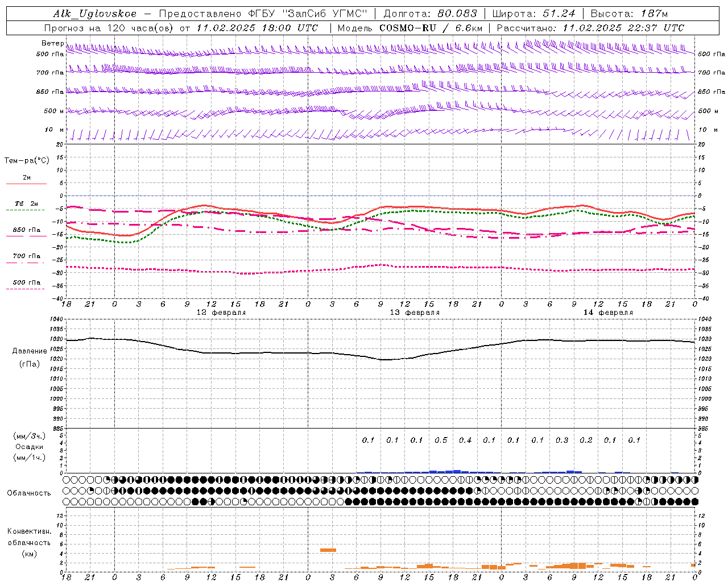Click forecast start time "11.02.2025 18:00 UTC"
This screenshot has height=582, width=728.
[258, 28]
